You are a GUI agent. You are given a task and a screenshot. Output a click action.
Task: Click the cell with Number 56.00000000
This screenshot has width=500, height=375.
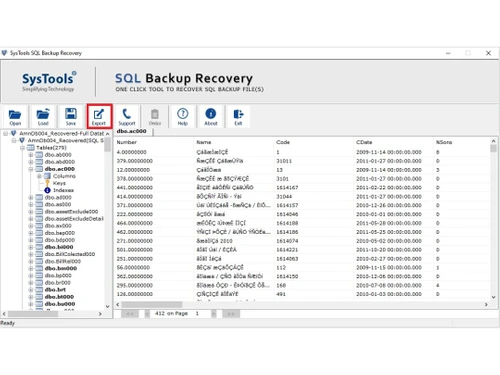coord(133,268)
